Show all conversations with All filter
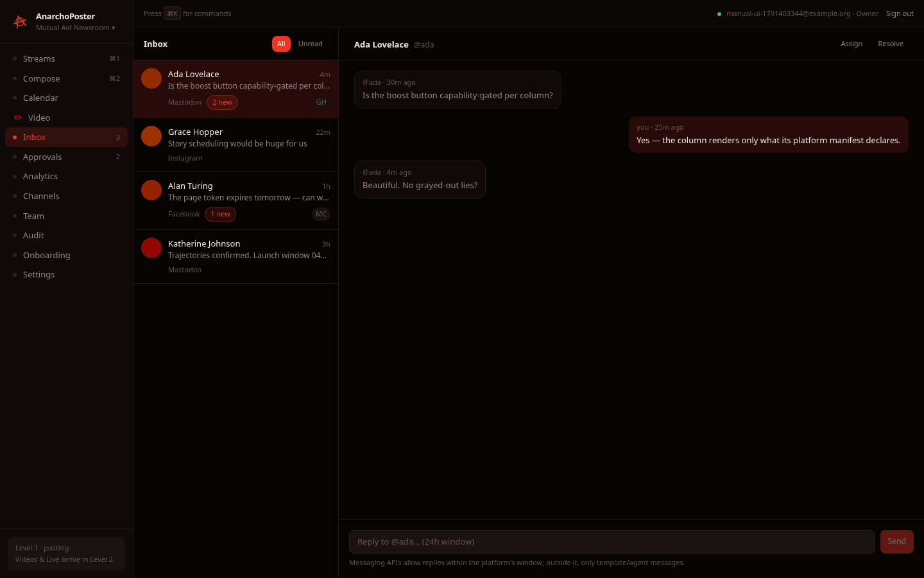The image size is (924, 578). (x=281, y=44)
